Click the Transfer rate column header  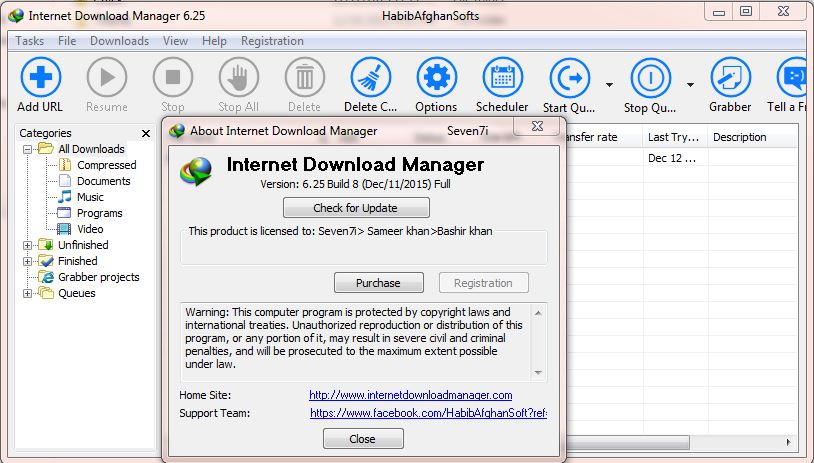click(x=603, y=138)
